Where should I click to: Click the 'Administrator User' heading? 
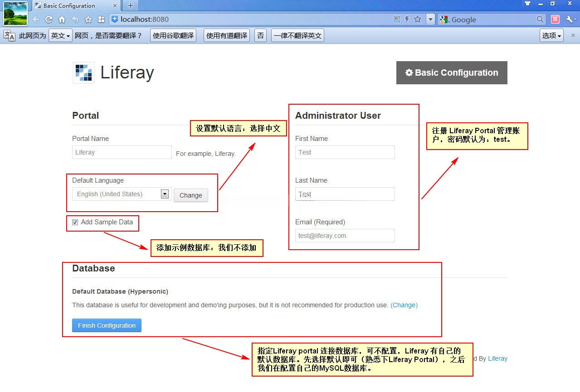pyautogui.click(x=338, y=116)
